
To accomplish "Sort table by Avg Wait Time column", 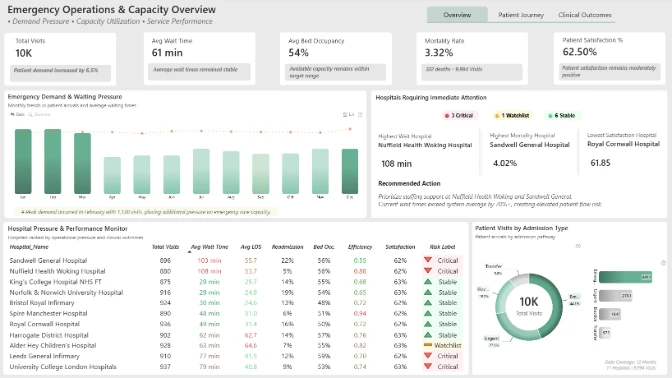I will pyautogui.click(x=209, y=247).
